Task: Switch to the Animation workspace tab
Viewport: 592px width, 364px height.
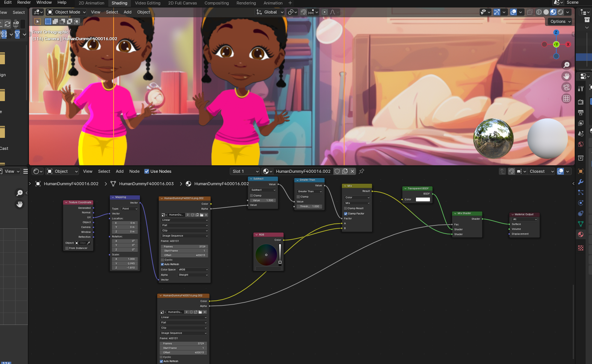Action: point(273,3)
